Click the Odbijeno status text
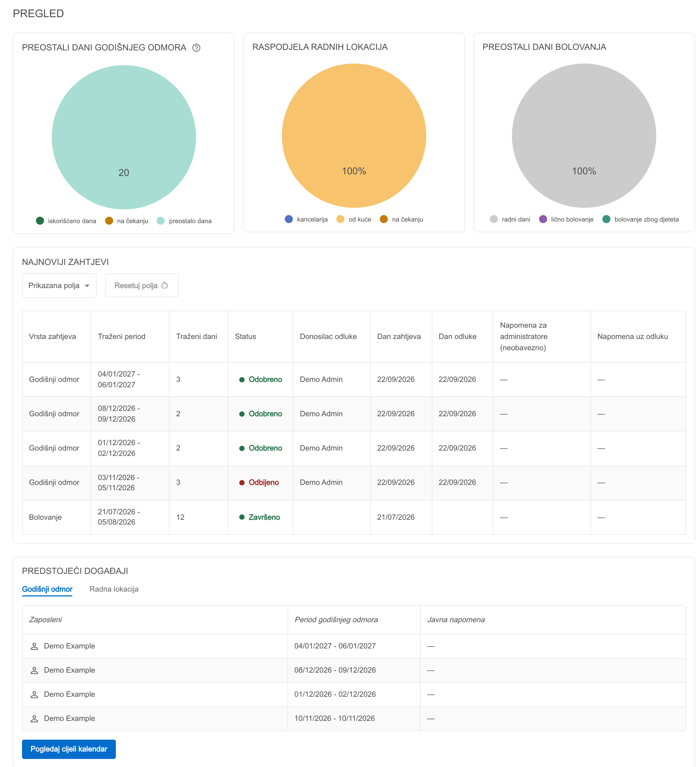 tap(264, 482)
